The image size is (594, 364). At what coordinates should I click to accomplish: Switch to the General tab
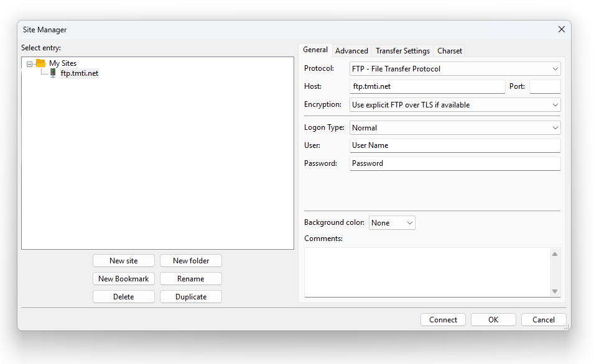click(315, 50)
